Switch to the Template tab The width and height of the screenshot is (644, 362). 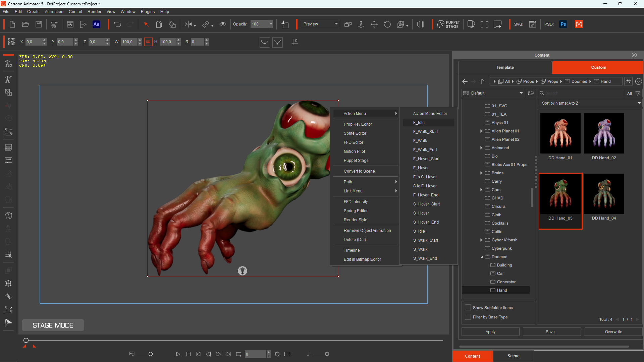[505, 67]
